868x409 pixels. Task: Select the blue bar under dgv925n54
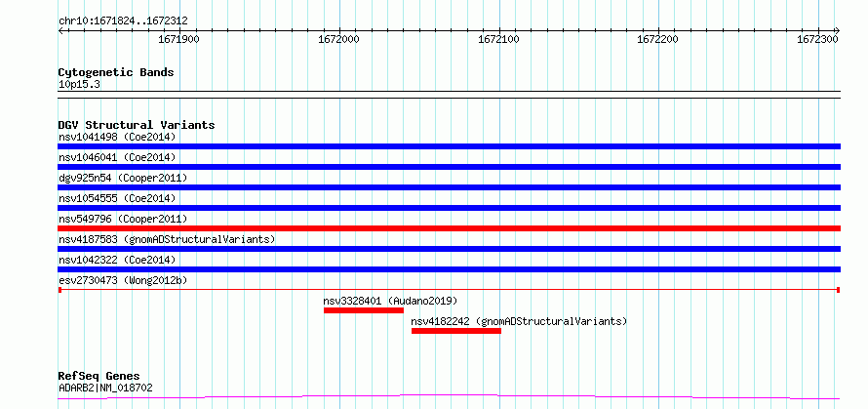tap(450, 187)
